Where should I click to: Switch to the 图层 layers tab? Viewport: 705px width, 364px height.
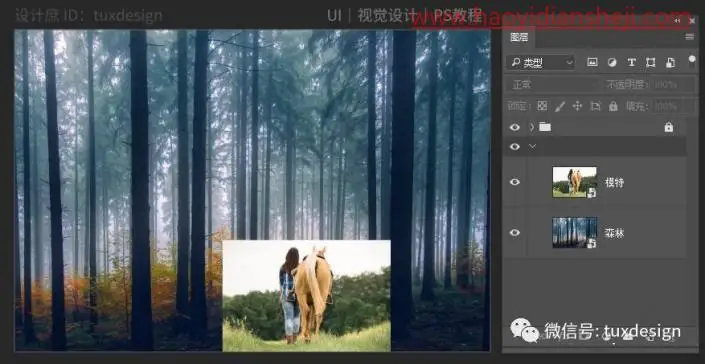click(x=519, y=37)
